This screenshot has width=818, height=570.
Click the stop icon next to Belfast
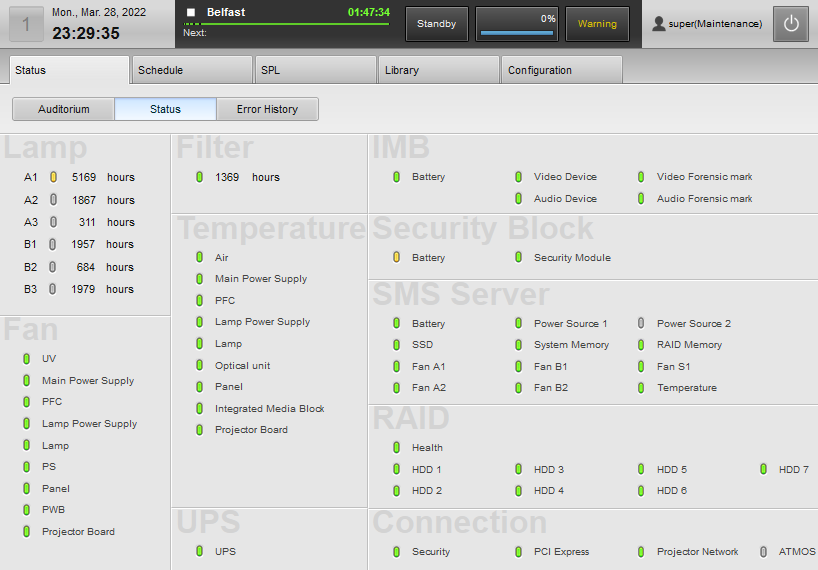pos(191,13)
